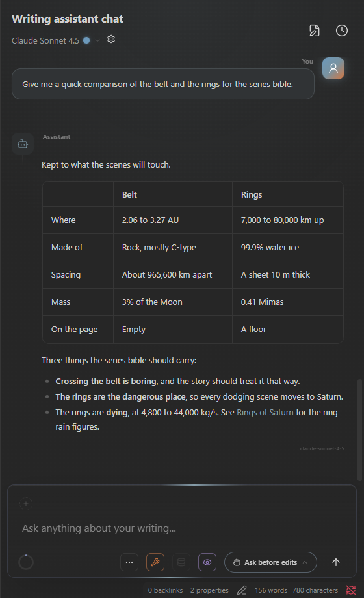Image resolution: width=364 pixels, height=598 pixels.
Task: Click the 0 backlinks status item
Action: pos(165,590)
